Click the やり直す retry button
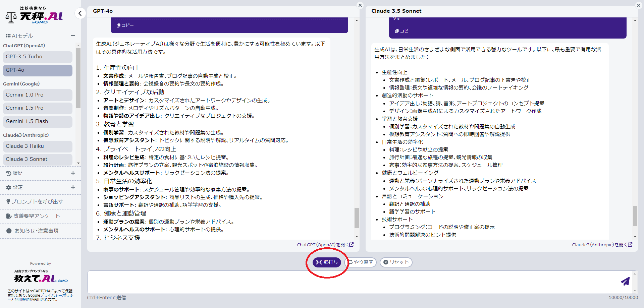The height and width of the screenshot is (308, 644). click(x=361, y=262)
